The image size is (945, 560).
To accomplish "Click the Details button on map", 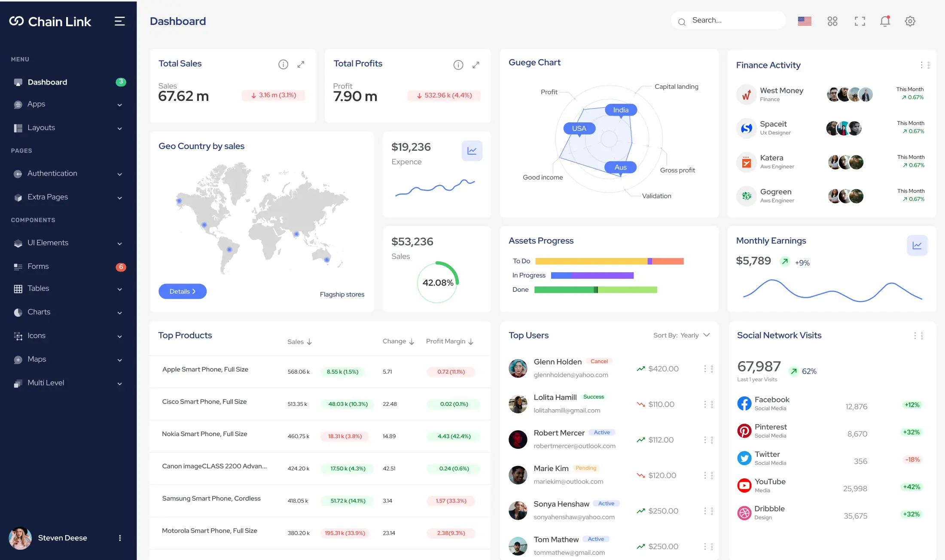I will click(x=182, y=291).
